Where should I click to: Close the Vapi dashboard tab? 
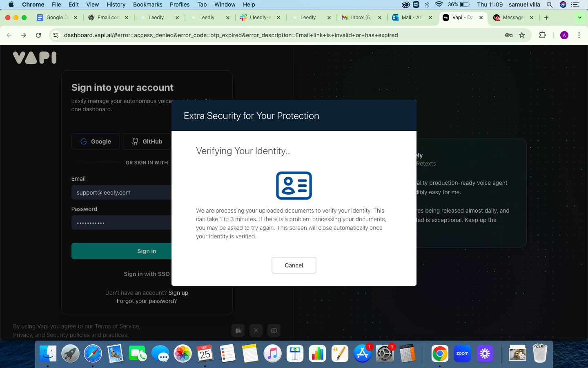click(x=481, y=18)
